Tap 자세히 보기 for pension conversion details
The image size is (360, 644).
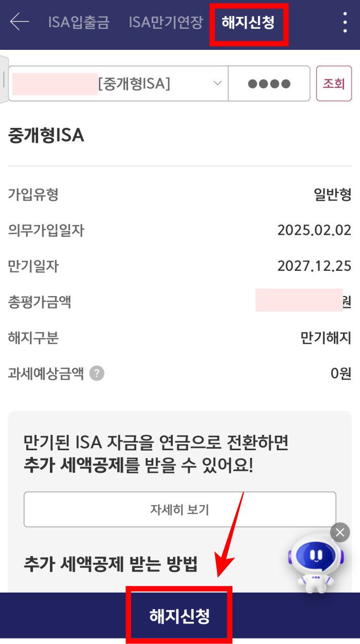pyautogui.click(x=179, y=509)
